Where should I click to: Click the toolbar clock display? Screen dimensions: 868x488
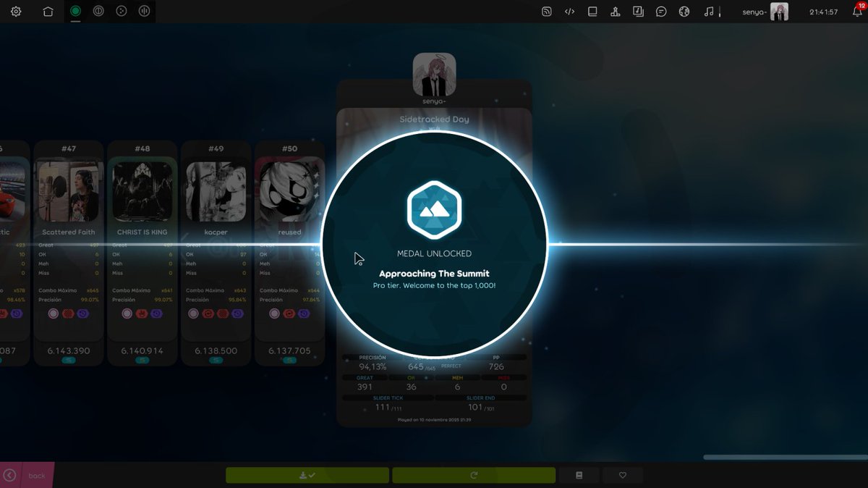tap(824, 12)
